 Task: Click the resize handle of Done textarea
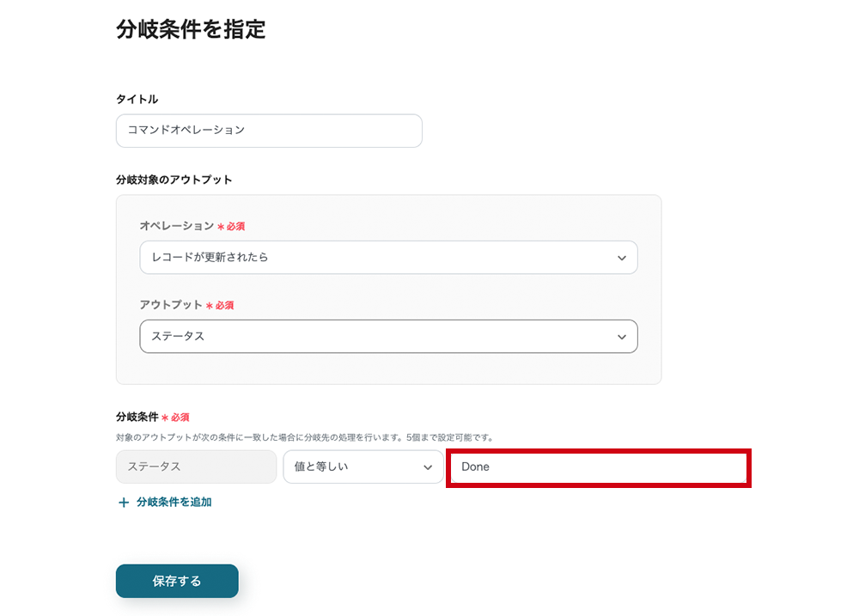point(743,479)
